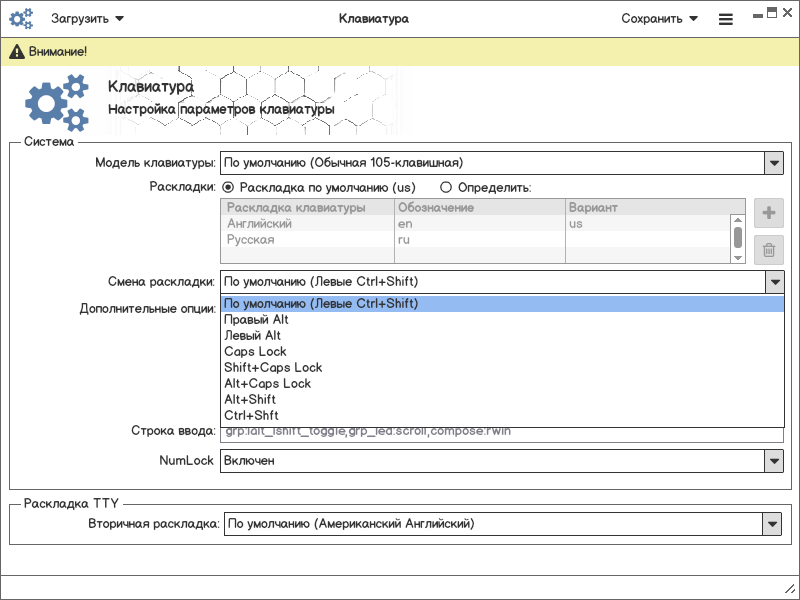The height and width of the screenshot is (600, 800).
Task: Open the 'Загрузить' menu button
Action: [x=88, y=19]
